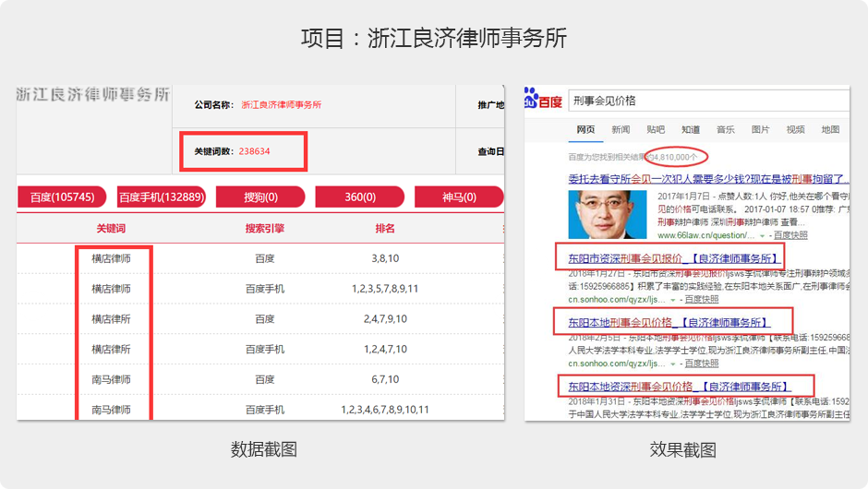Image resolution: width=868 pixels, height=489 pixels.
Task: Click the ranking value 3,8,10
Action: point(385,258)
